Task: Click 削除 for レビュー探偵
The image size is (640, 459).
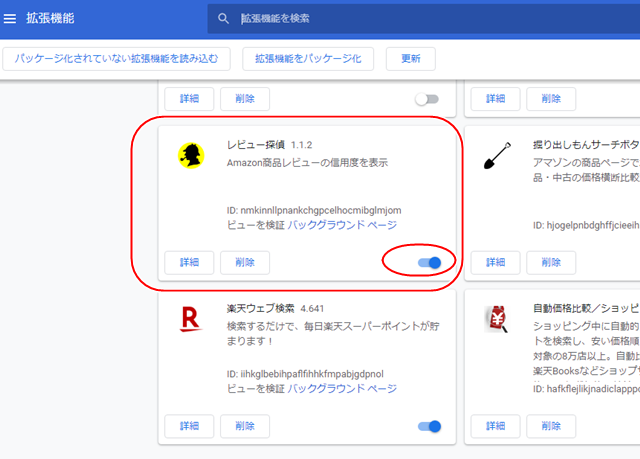Action: [245, 262]
